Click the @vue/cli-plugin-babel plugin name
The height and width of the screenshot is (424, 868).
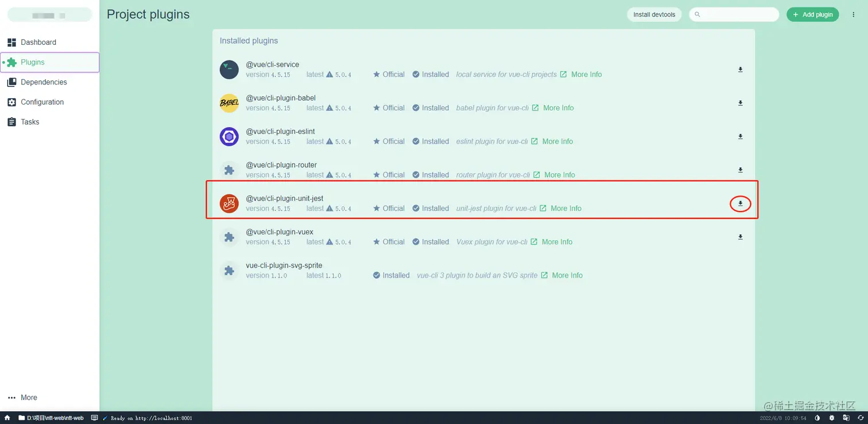(x=281, y=98)
